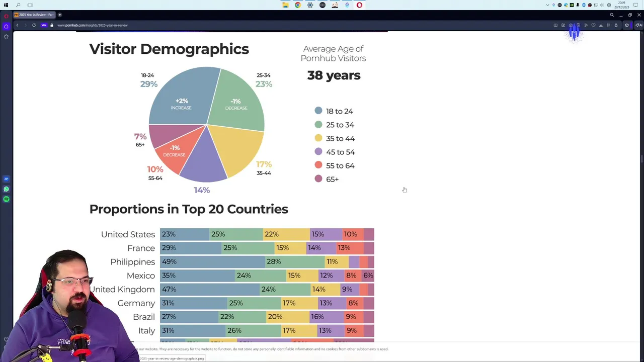644x362 pixels.
Task: Click the Opera icon on the taskbar
Action: (359, 5)
